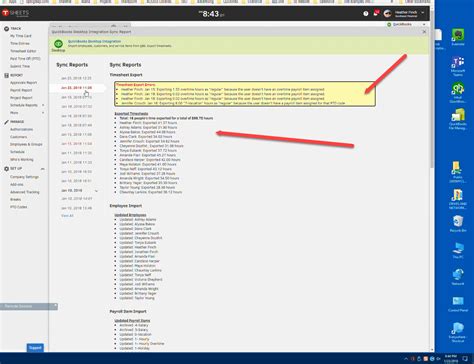Open Customers in sidebar

tap(18, 137)
